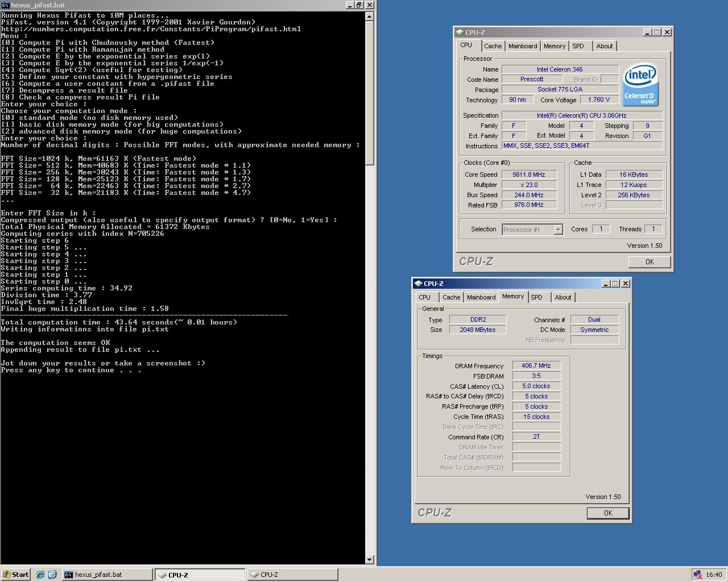Click the Name field Intel Celeron 346

[560, 69]
